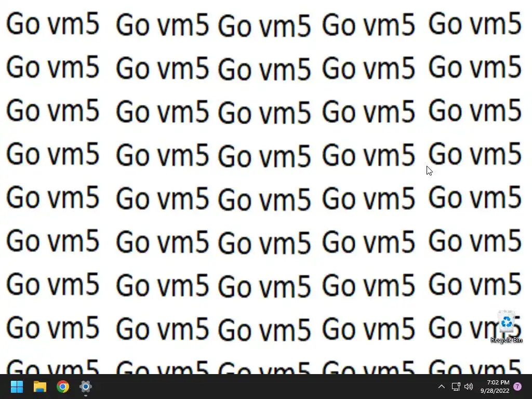Click the date 9/28/2022 in the taskbar

coord(495,391)
